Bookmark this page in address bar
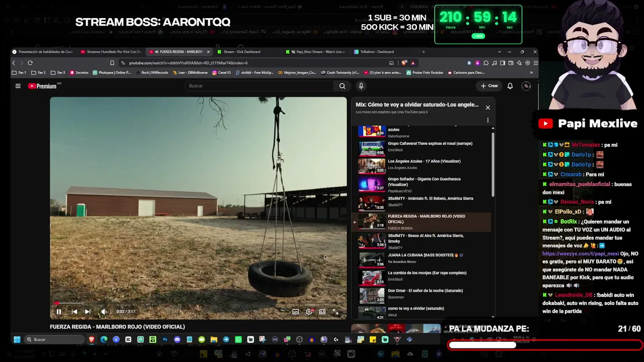Image resolution: width=644 pixels, height=362 pixels. [112, 63]
